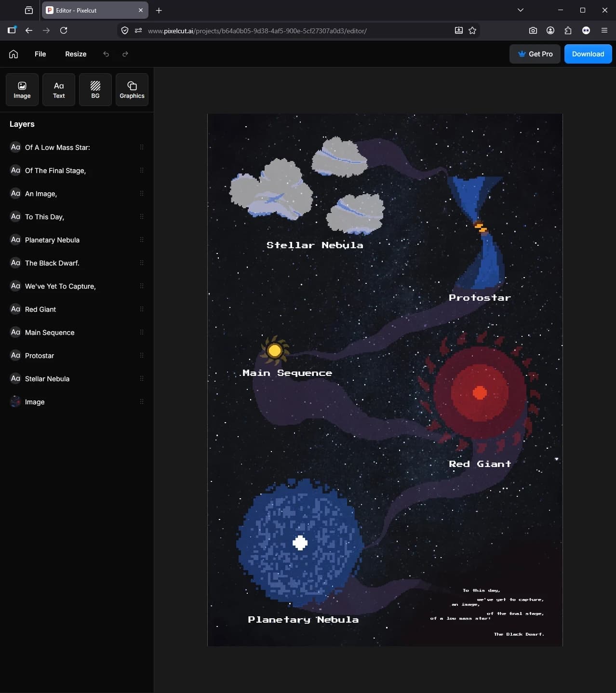Select the 'To This Day,' layer

pyautogui.click(x=77, y=216)
